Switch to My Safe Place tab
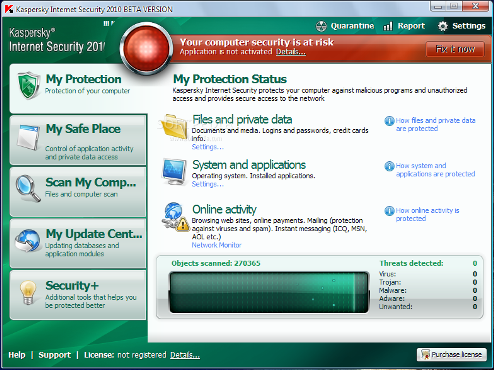 78,140
